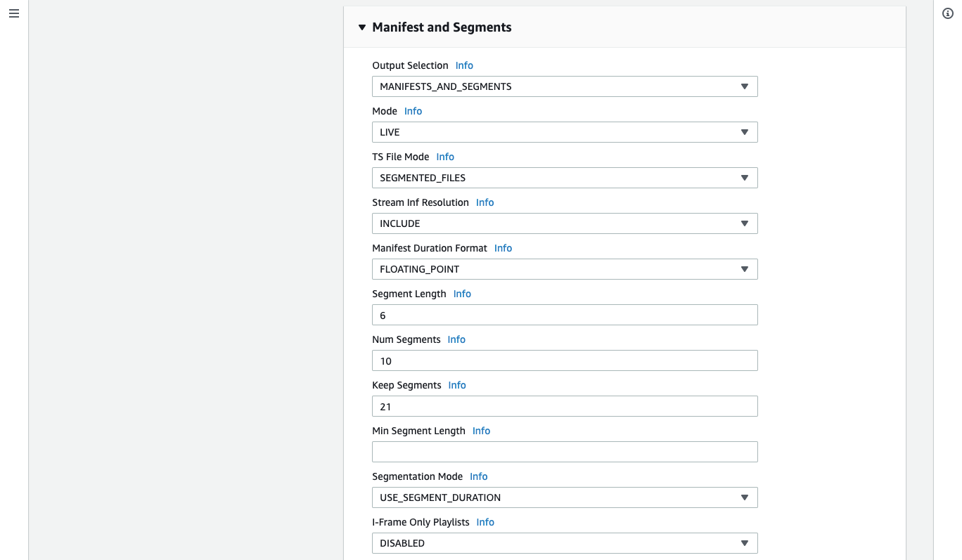Open TS File Mode dropdown
Viewport: 962px width, 560px height.
tap(565, 178)
